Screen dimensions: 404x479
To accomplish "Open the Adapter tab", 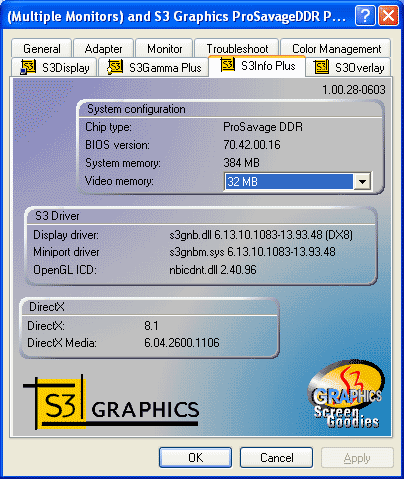I will click(103, 49).
